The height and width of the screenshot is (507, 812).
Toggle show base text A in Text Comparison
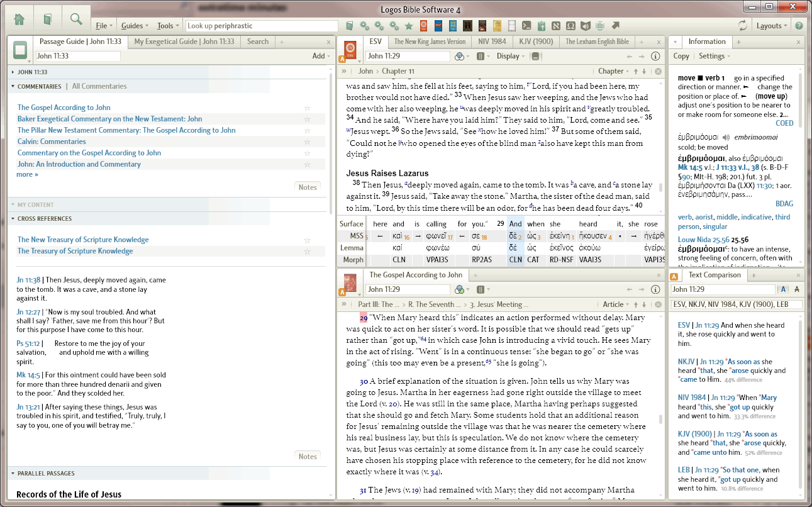coord(784,289)
